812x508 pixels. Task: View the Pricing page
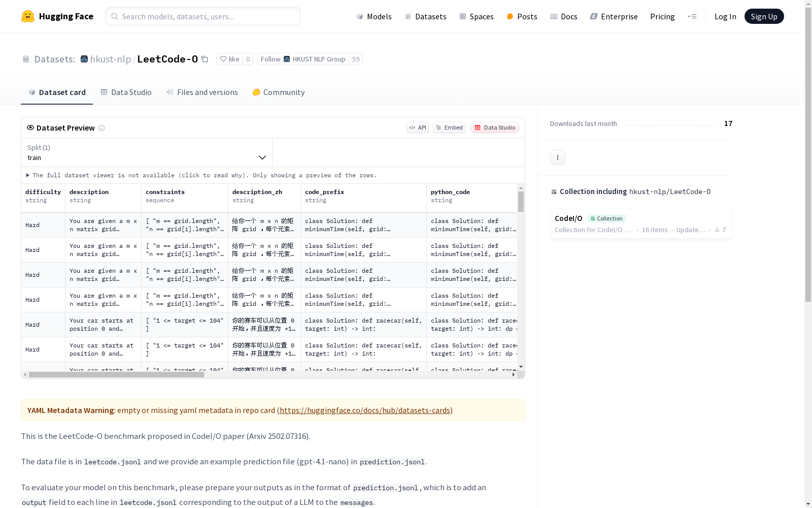[662, 16]
